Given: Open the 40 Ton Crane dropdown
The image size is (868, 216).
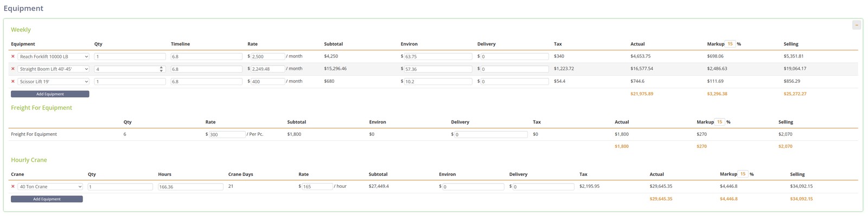Looking at the screenshot, I should (50, 186).
